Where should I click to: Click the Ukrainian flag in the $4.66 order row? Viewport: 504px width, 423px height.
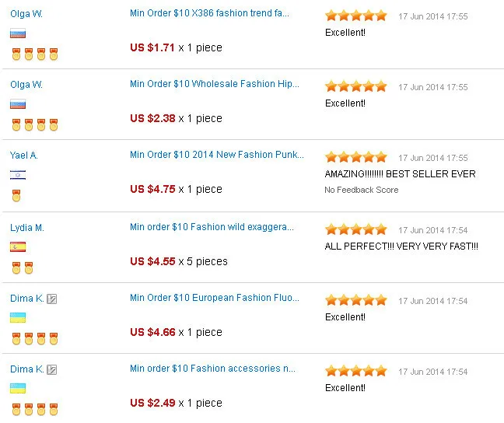pyautogui.click(x=18, y=318)
